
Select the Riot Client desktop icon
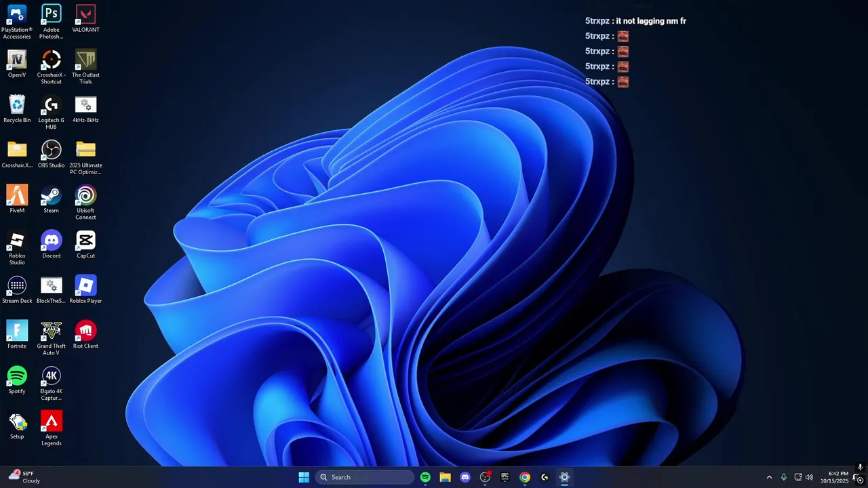(85, 335)
